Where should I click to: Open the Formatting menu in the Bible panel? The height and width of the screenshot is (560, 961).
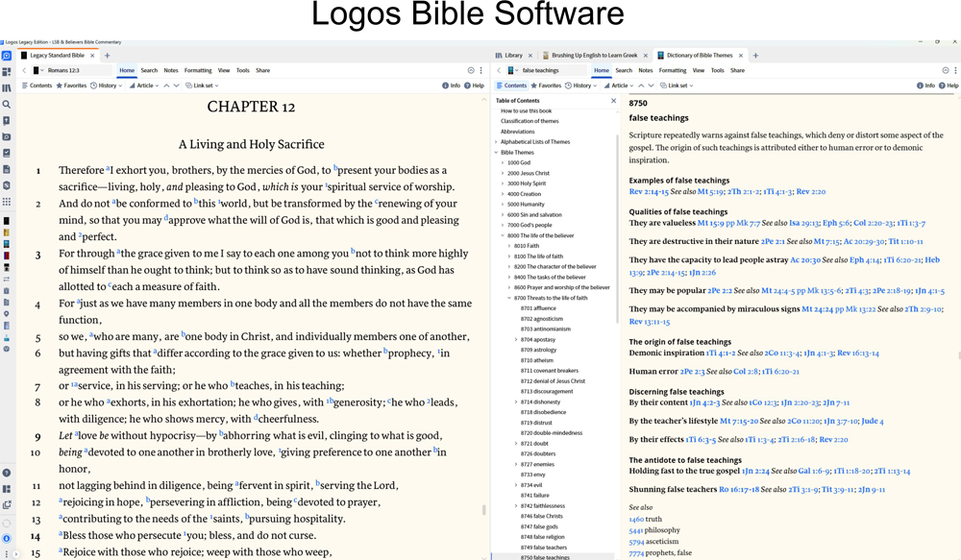(x=198, y=70)
